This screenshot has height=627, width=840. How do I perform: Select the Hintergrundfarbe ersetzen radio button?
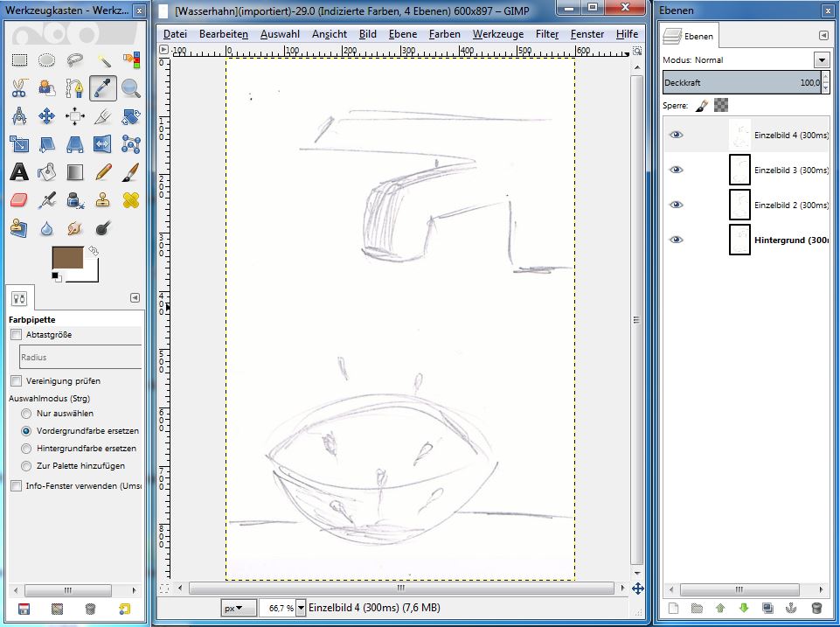[x=26, y=448]
